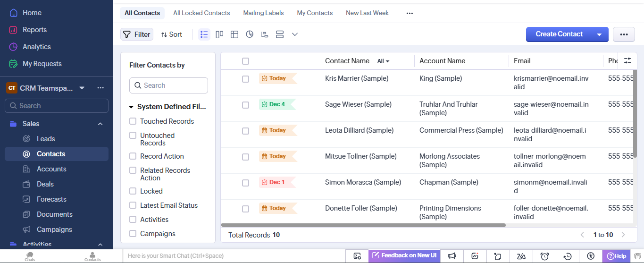
Task: Click the horizontal table scrollbar
Action: (363, 226)
